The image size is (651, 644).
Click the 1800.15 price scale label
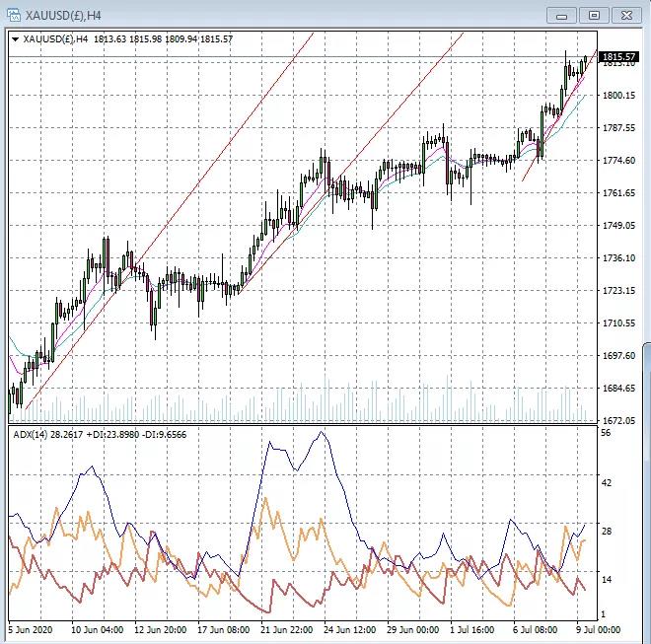(x=618, y=96)
